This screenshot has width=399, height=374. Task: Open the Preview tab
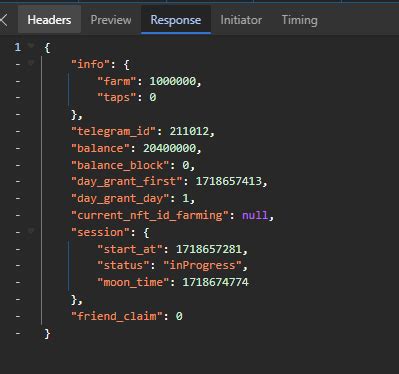(x=111, y=20)
